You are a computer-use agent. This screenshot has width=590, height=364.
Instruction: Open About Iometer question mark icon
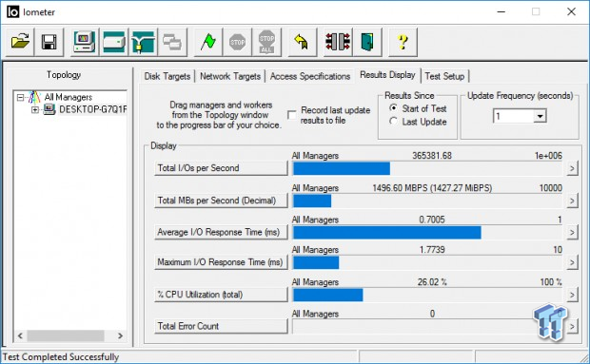[x=403, y=42]
